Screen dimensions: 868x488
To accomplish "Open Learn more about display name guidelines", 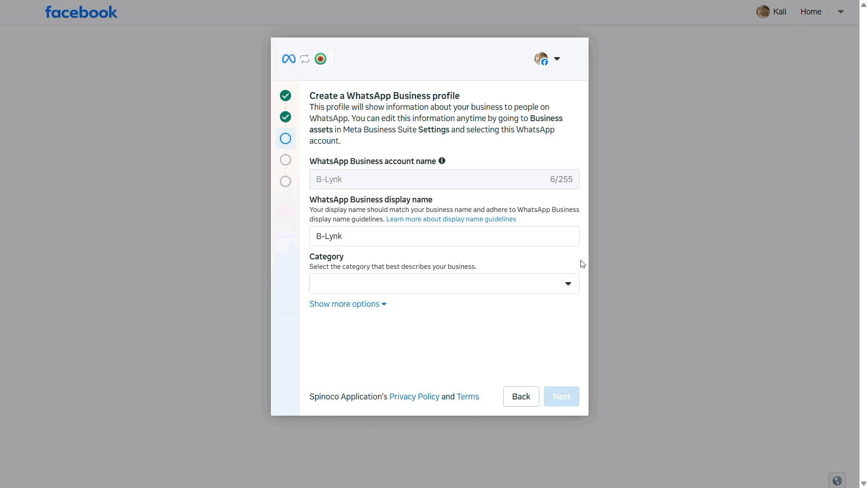I will click(x=451, y=219).
